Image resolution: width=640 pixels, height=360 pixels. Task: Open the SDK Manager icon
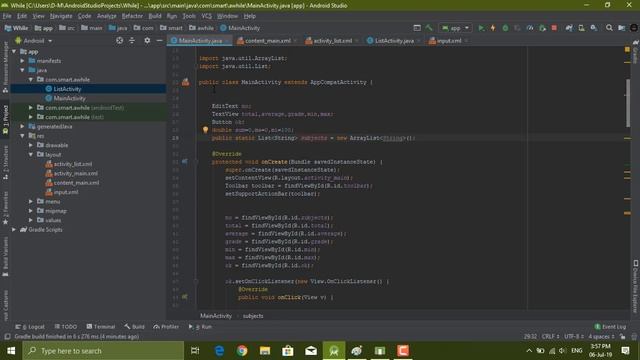tap(593, 28)
